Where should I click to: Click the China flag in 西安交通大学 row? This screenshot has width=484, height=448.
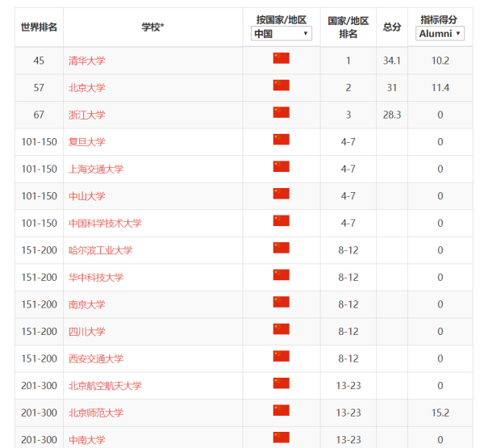[x=282, y=356]
